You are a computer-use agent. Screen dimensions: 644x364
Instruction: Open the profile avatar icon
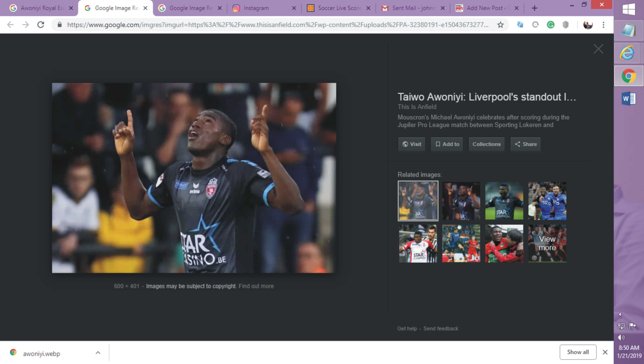(588, 25)
